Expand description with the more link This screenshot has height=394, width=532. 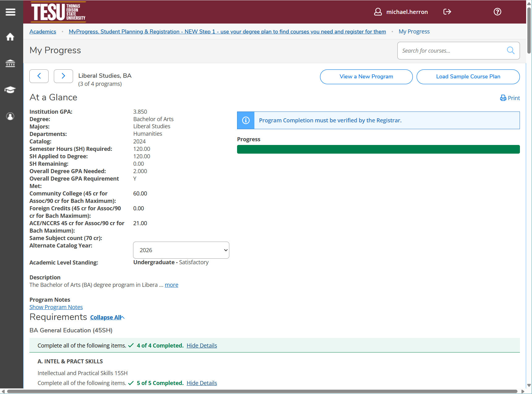171,285
